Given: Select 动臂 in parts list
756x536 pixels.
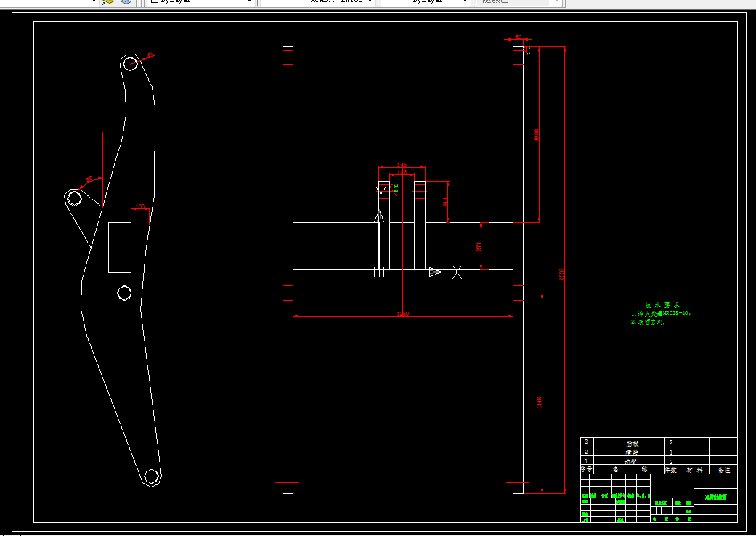Looking at the screenshot, I should 630,461.
